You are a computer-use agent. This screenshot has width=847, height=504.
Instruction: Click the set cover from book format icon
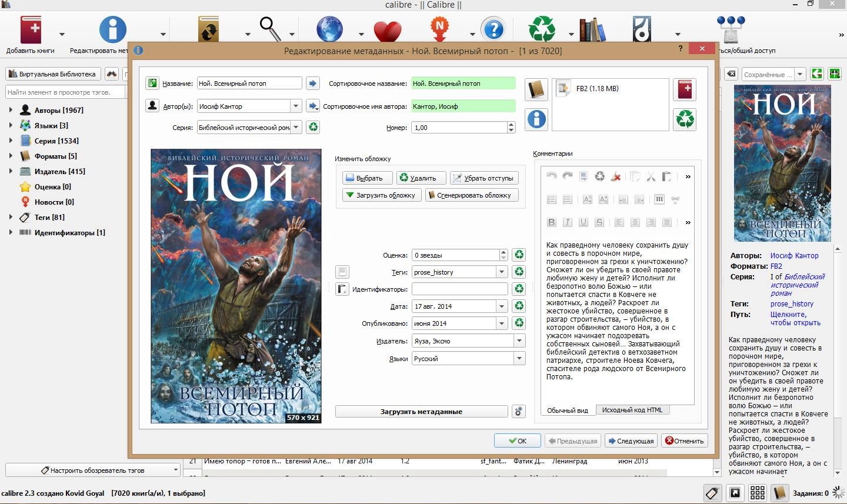(x=536, y=89)
